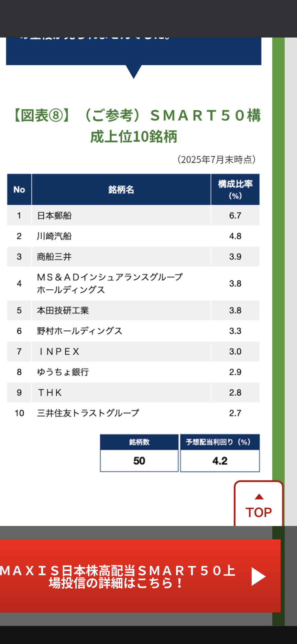Click 三井住友トラストグループ entry

[88, 413]
